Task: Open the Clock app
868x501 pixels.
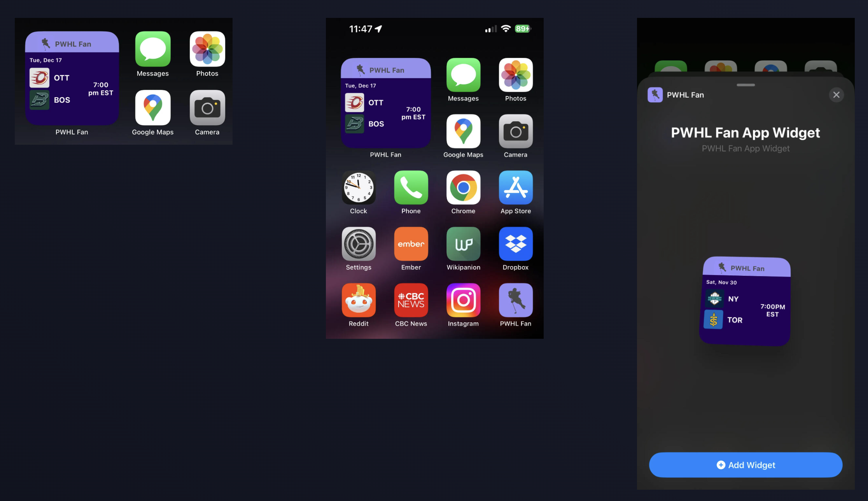Action: click(x=359, y=187)
